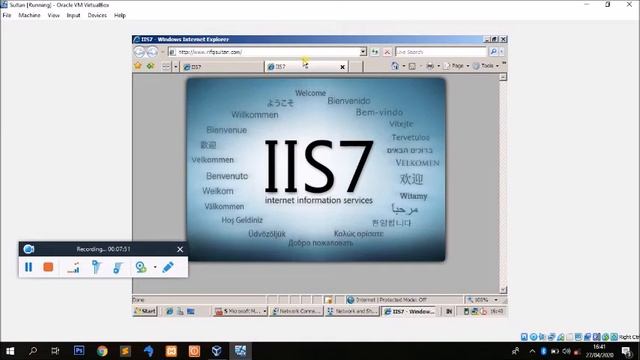Open the Windows host Start menu
The image size is (640, 360).
click(10, 351)
